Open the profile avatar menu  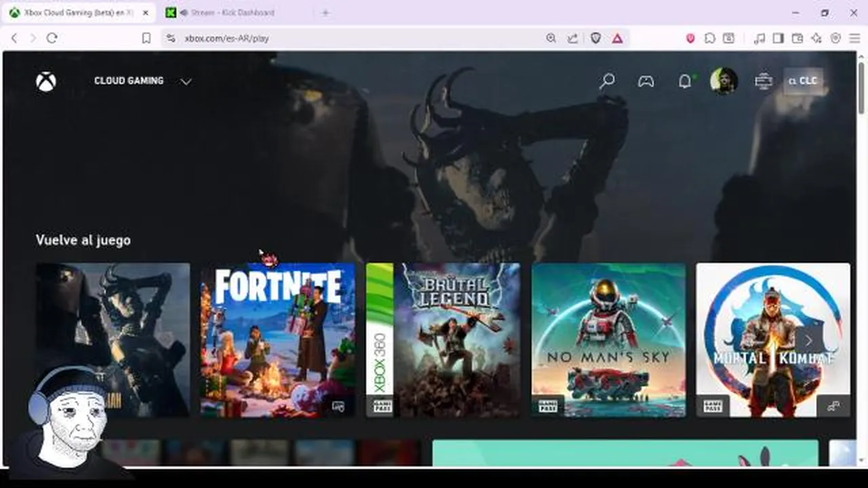pyautogui.click(x=724, y=81)
